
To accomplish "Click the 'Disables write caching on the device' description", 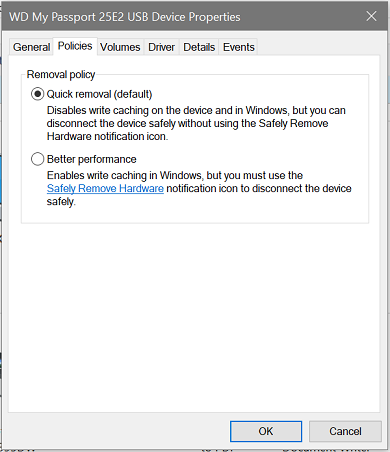I will tap(196, 123).
